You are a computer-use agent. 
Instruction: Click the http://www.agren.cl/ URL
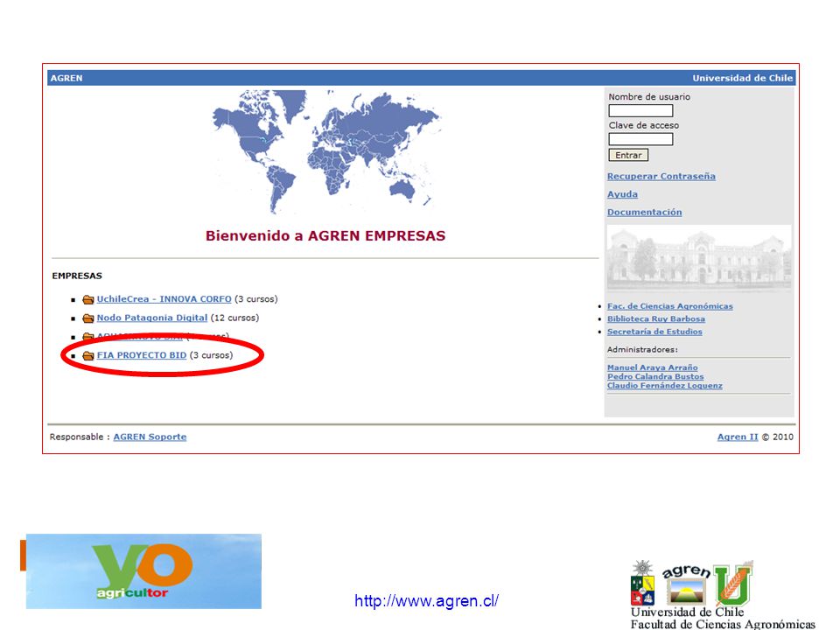pos(426,601)
